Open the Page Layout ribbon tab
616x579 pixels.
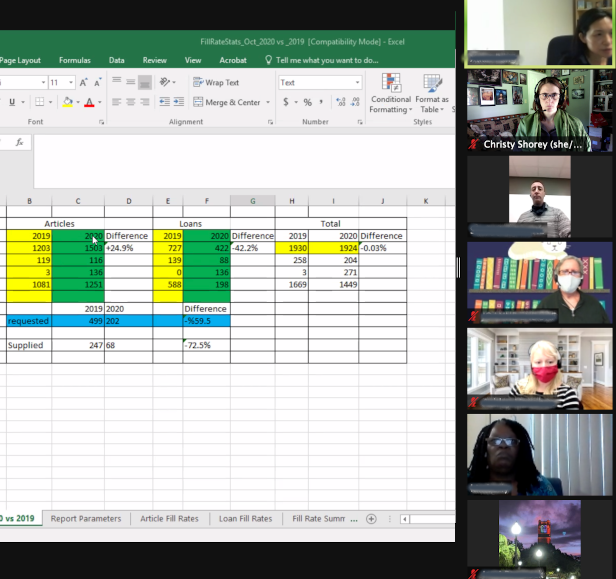point(20,60)
